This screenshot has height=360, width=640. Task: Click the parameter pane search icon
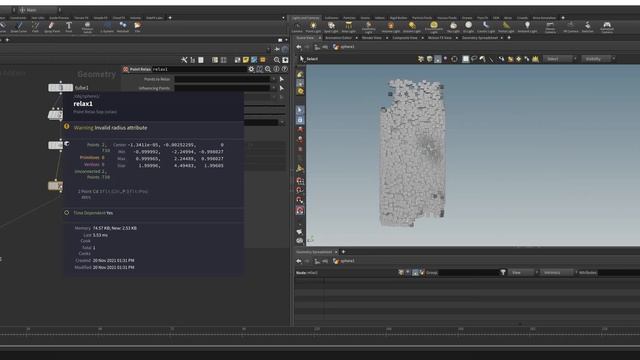(268, 69)
